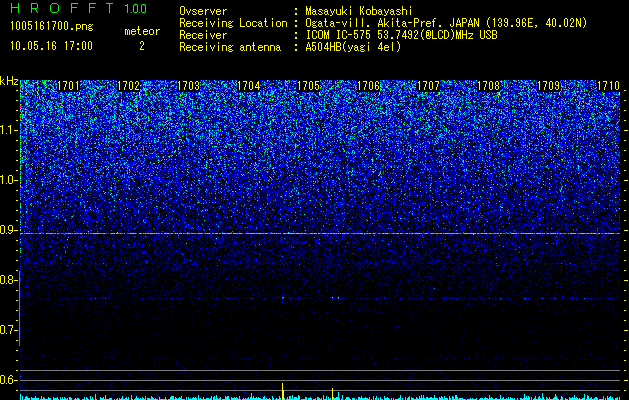Click the 1702 time marker
The image size is (629, 400).
(128, 86)
